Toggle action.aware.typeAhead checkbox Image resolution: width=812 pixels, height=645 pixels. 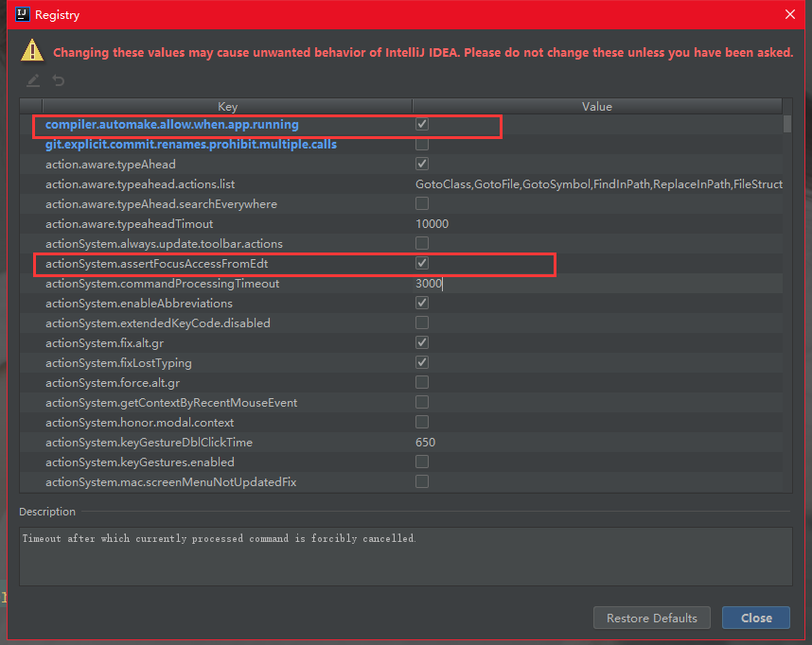coord(422,165)
